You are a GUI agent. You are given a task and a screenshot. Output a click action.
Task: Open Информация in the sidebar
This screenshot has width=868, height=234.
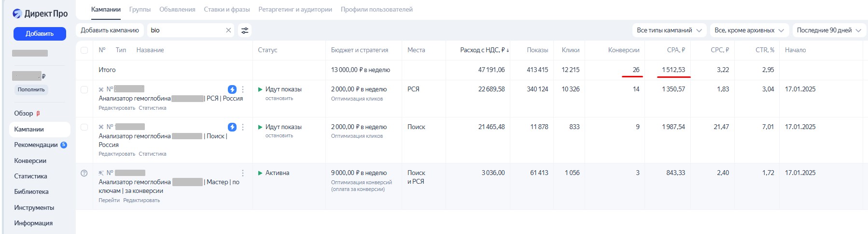tap(33, 223)
